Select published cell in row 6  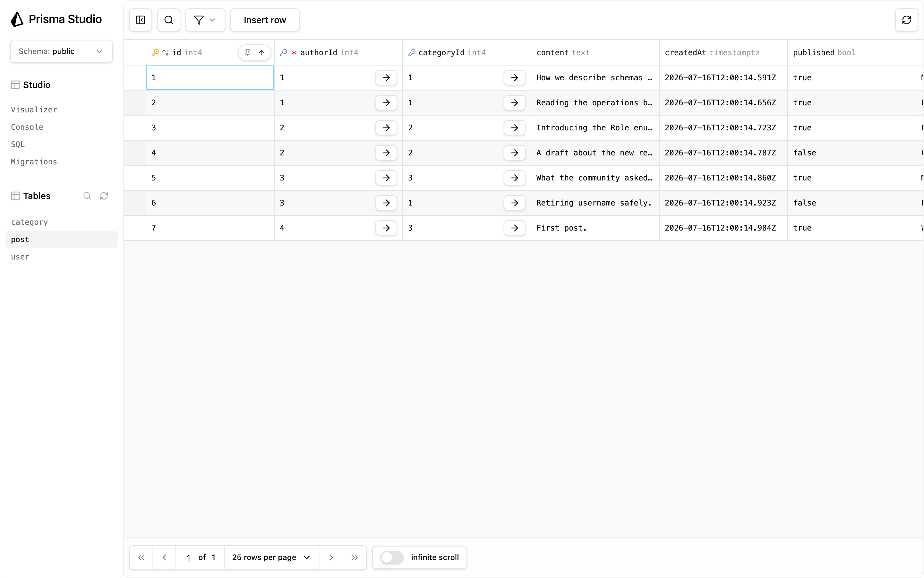[x=851, y=203]
